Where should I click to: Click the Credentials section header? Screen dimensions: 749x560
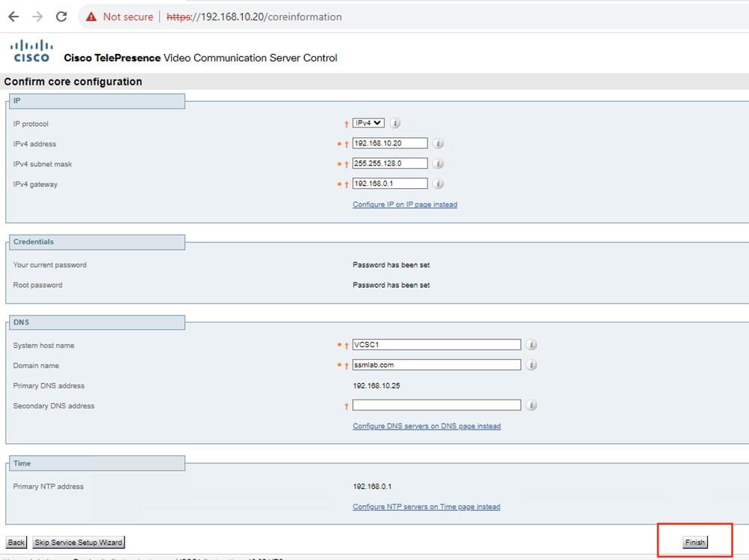click(97, 242)
